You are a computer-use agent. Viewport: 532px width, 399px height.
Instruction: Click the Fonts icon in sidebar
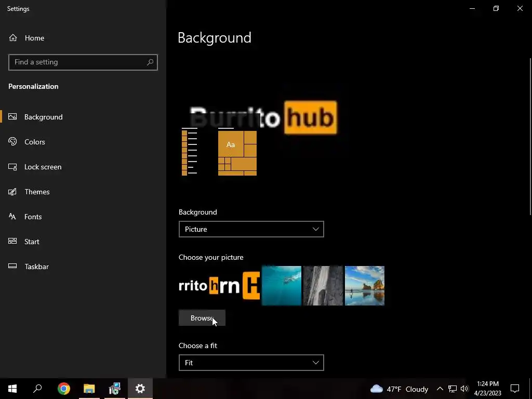click(12, 217)
